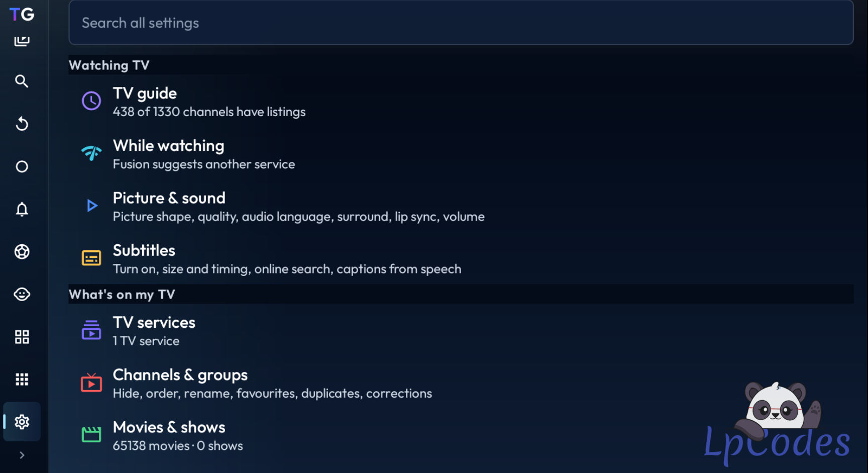Open Subtitles settings entry
The width and height of the screenshot is (868, 473).
click(461, 259)
